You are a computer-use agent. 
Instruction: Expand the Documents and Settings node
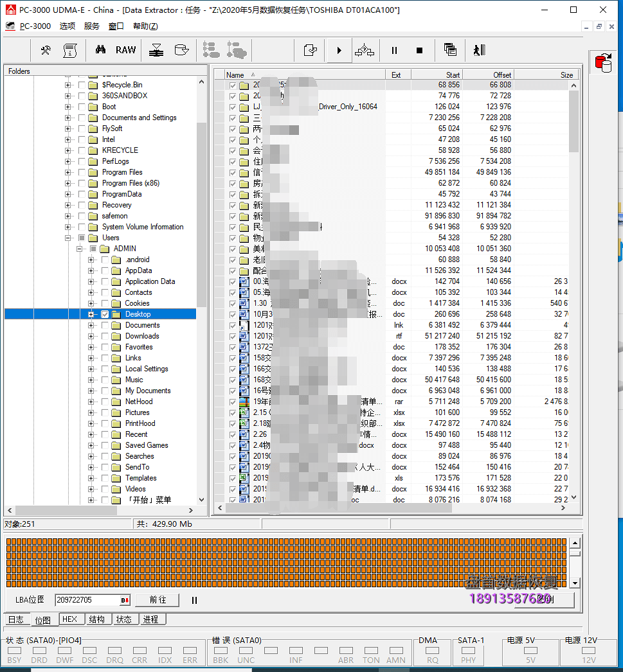click(x=68, y=118)
